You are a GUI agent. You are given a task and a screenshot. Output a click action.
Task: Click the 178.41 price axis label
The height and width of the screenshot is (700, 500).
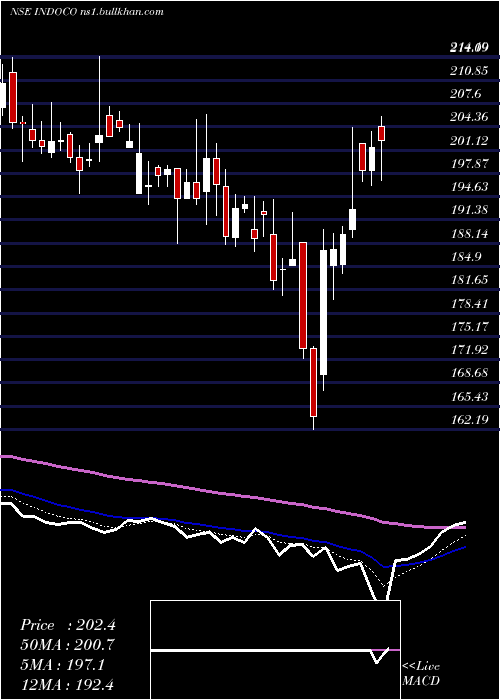[469, 304]
